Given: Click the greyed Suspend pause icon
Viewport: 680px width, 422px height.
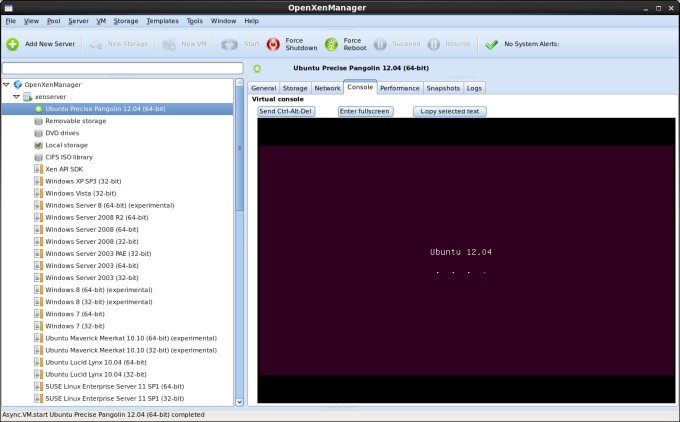Looking at the screenshot, I should [380, 44].
